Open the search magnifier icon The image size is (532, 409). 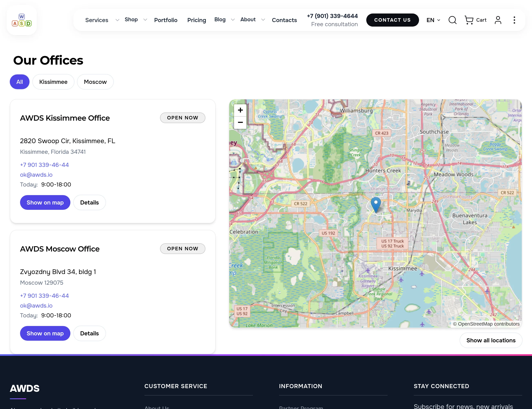[x=452, y=20]
